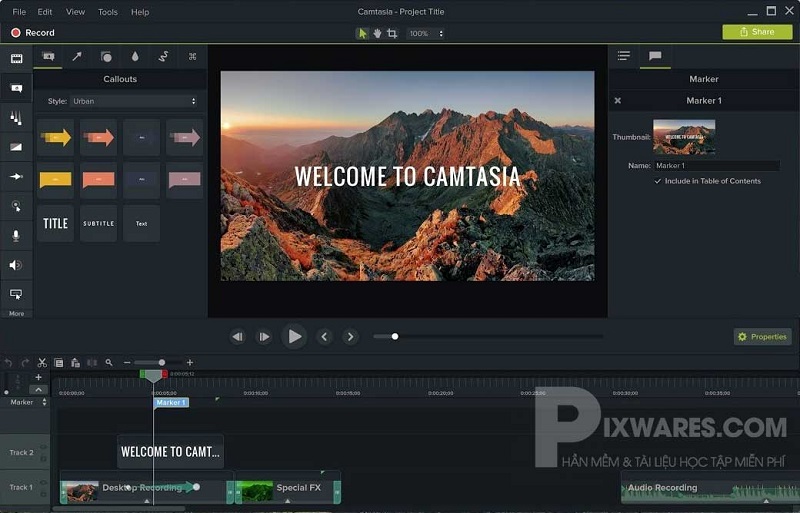The height and width of the screenshot is (513, 800).
Task: Open Audio Effects speaker icon in sidebar
Action: (x=16, y=265)
